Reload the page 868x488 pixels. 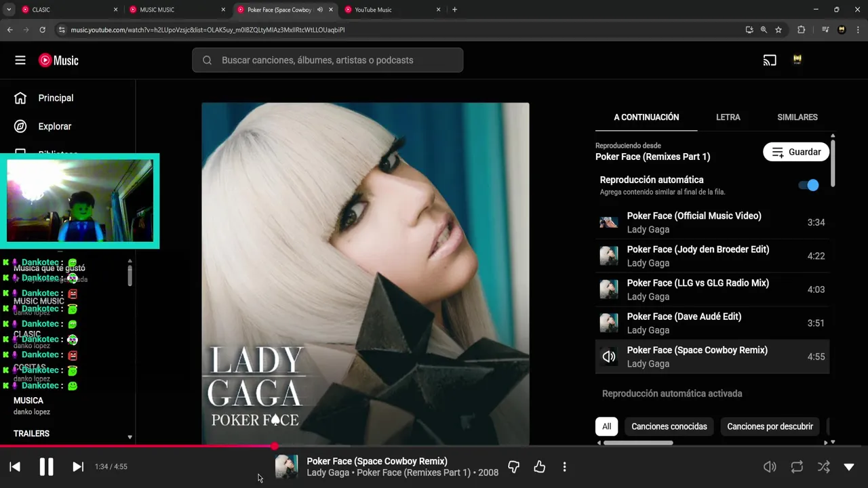tap(42, 30)
